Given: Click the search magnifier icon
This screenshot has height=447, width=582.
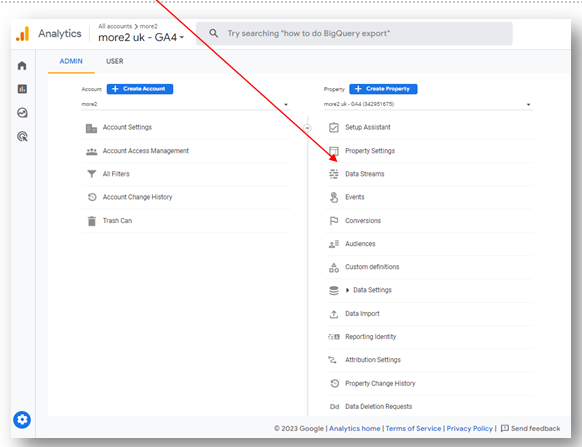Looking at the screenshot, I should (x=213, y=33).
